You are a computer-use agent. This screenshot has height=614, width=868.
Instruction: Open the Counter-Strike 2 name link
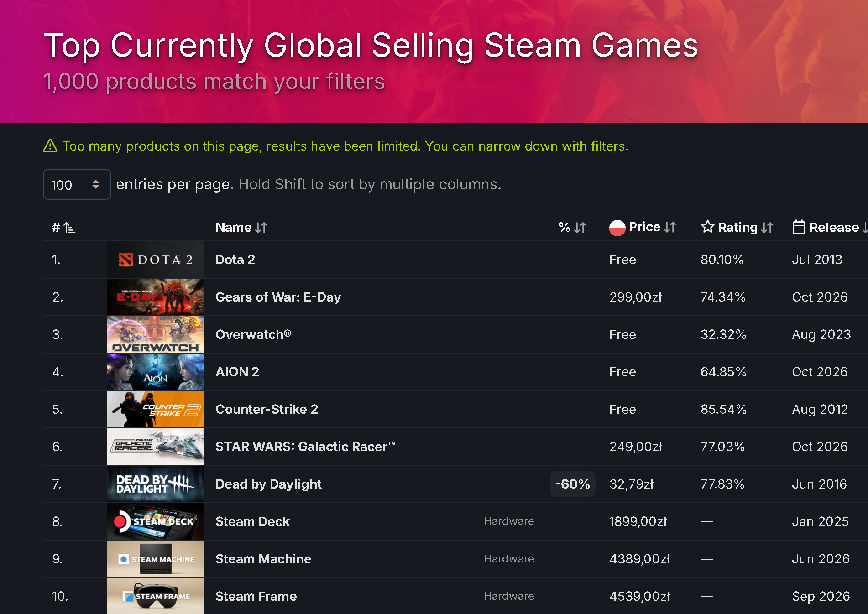[267, 409]
